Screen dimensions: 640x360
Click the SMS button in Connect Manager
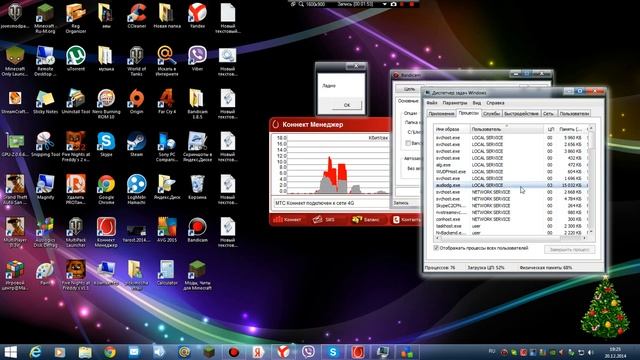[324, 220]
